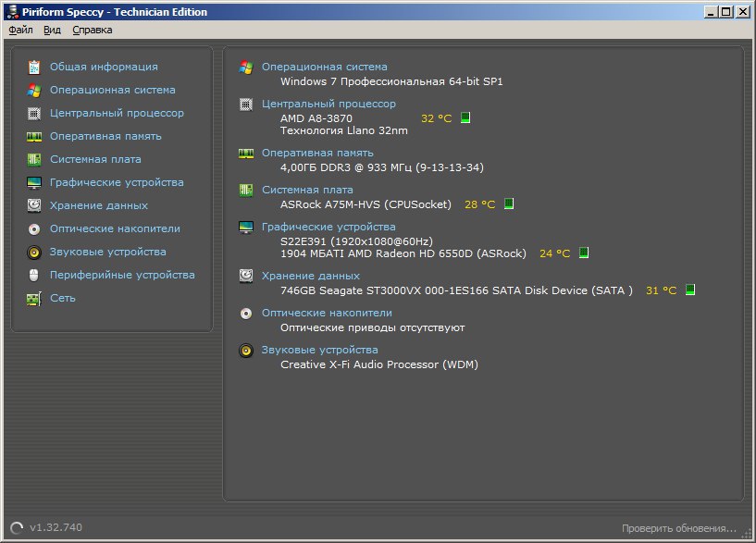Open Оптические накопители in the sidebar
This screenshot has height=543, width=756.
(x=115, y=228)
